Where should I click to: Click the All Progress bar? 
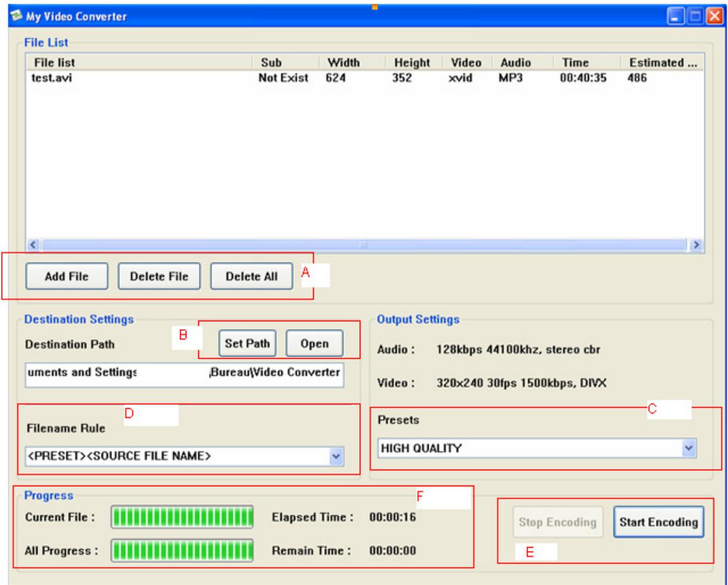click(x=182, y=551)
